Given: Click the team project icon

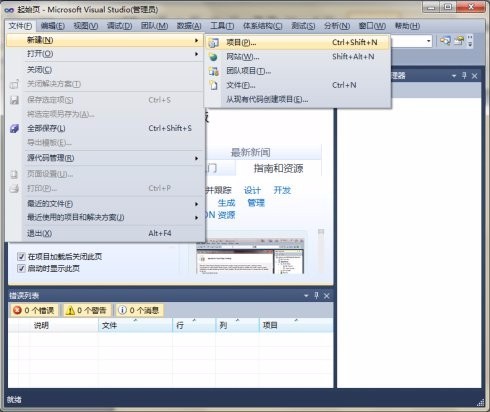Looking at the screenshot, I should [x=213, y=71].
